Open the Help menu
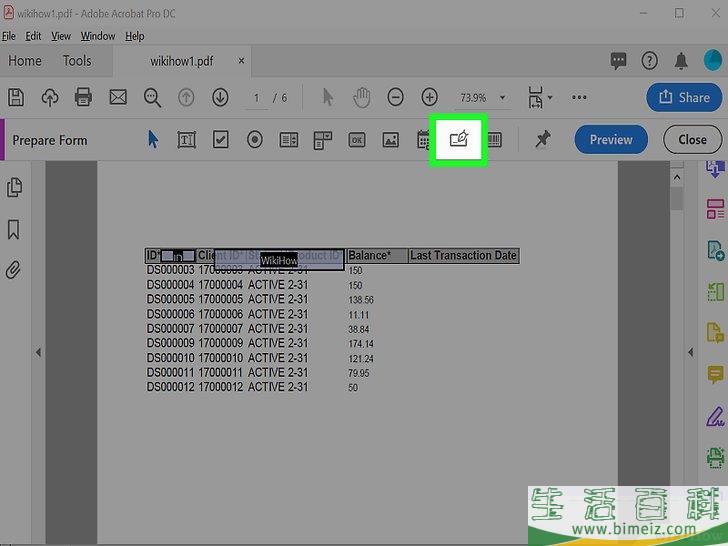 pos(135,36)
